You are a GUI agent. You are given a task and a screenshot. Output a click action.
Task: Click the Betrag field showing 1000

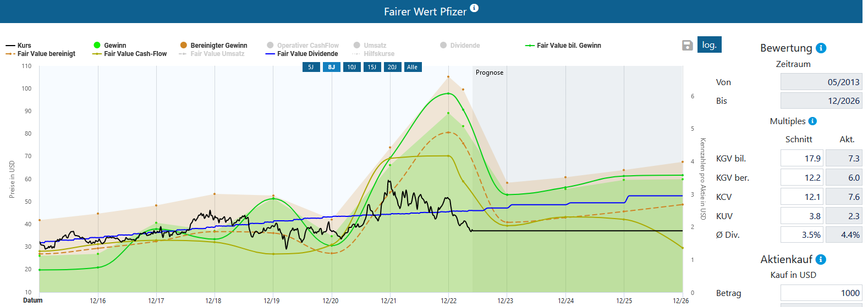(821, 293)
